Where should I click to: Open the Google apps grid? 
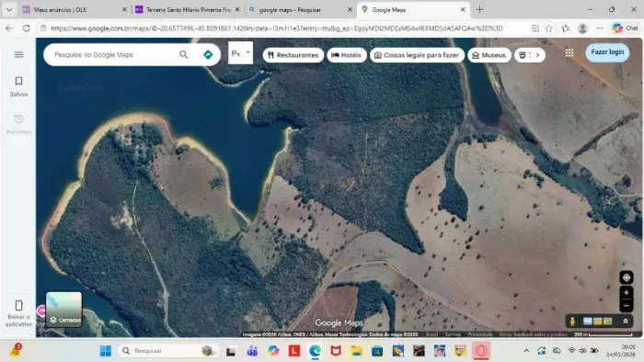pyautogui.click(x=569, y=52)
